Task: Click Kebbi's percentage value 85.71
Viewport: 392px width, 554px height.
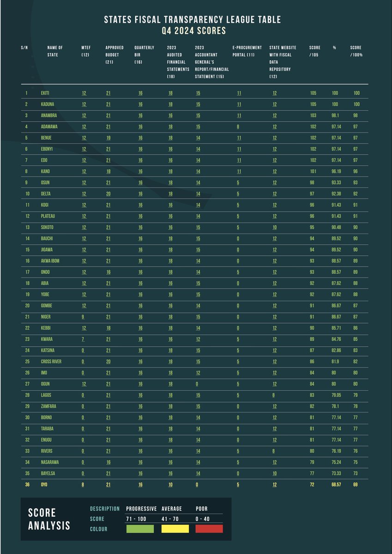Action: (337, 328)
